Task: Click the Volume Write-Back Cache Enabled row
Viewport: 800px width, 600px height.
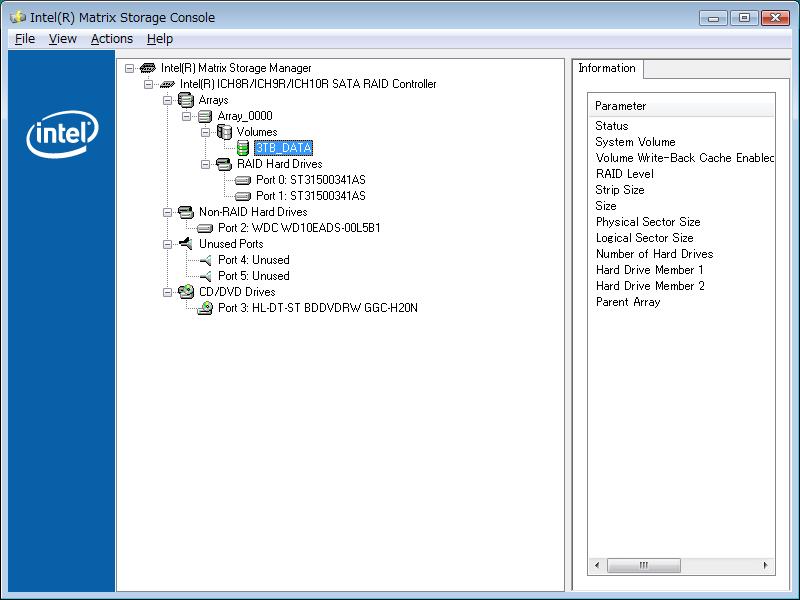Action: coord(682,158)
